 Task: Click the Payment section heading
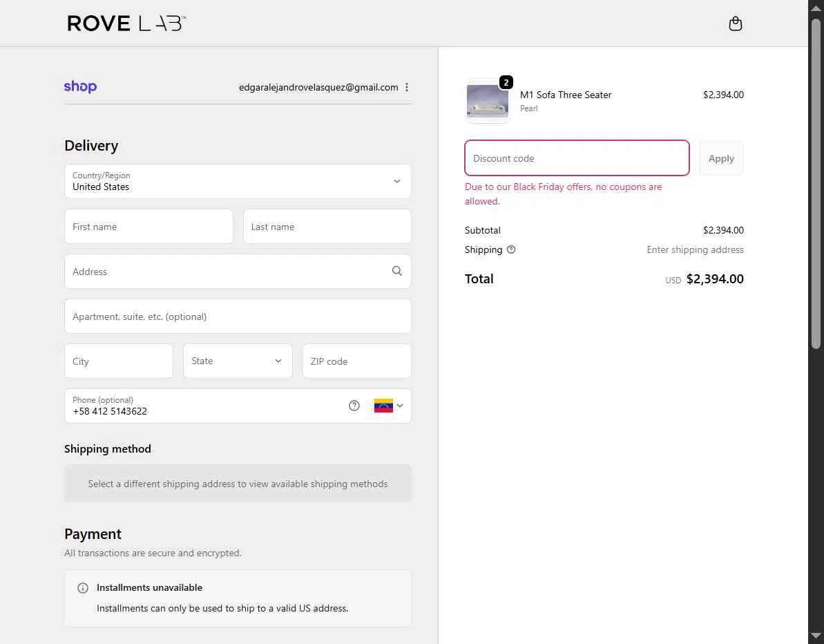pyautogui.click(x=93, y=534)
